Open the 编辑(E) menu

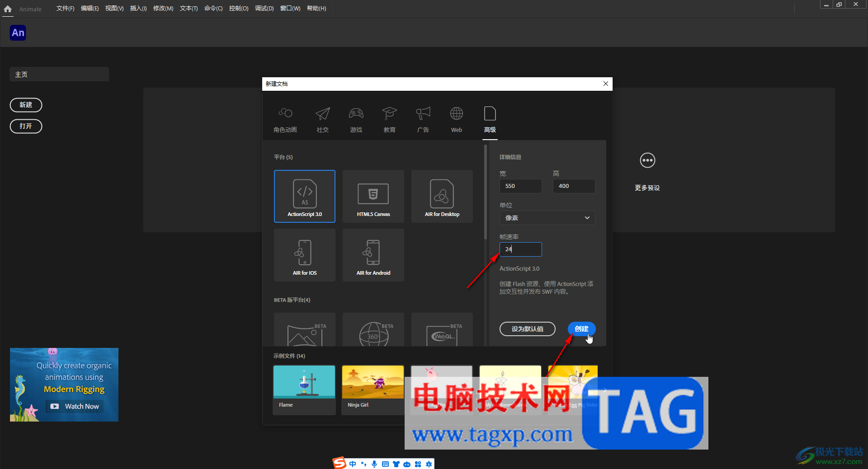coord(90,9)
